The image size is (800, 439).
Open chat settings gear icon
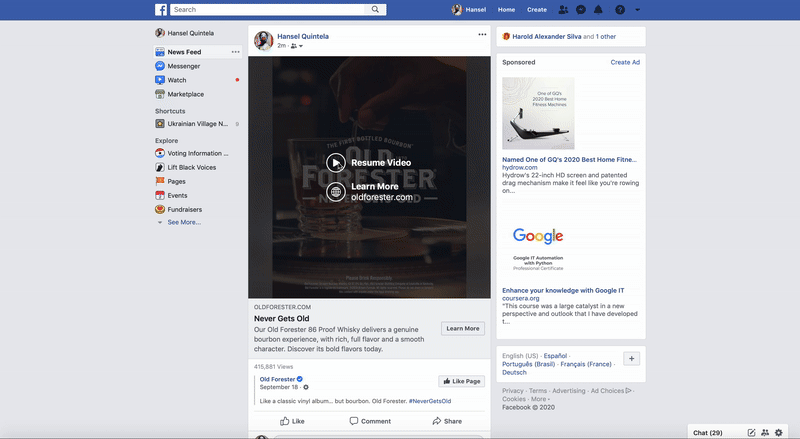pyautogui.click(x=779, y=432)
